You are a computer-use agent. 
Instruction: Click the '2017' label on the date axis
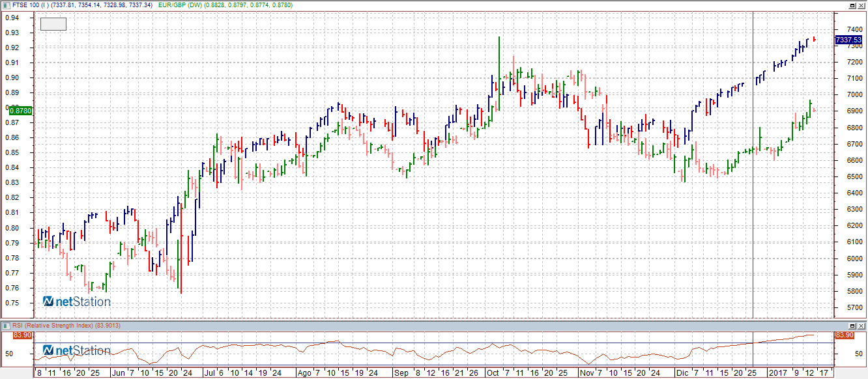777,373
